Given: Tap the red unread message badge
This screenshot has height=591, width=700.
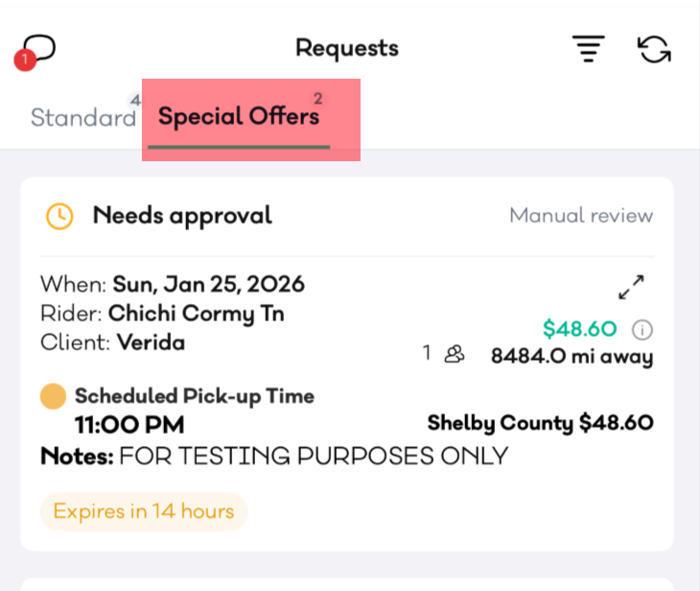Looking at the screenshot, I should (x=25, y=61).
